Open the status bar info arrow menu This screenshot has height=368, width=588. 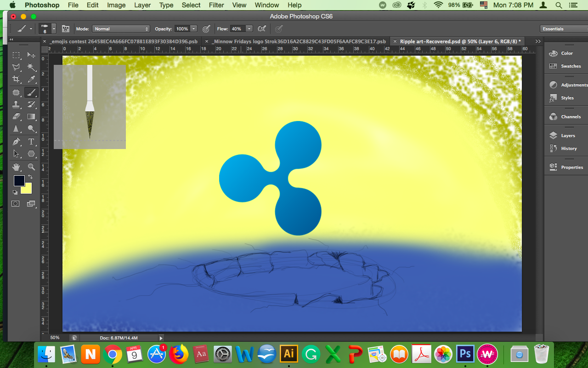[161, 338]
